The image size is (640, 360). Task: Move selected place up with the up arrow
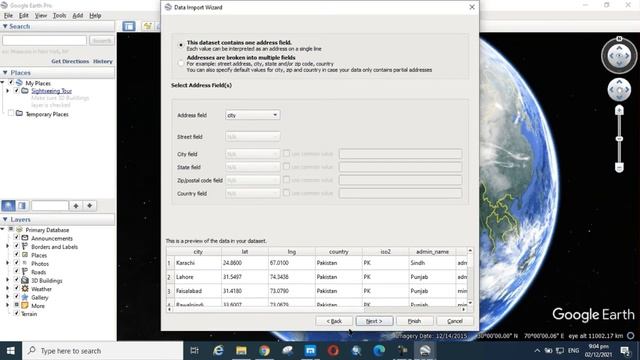point(76,206)
